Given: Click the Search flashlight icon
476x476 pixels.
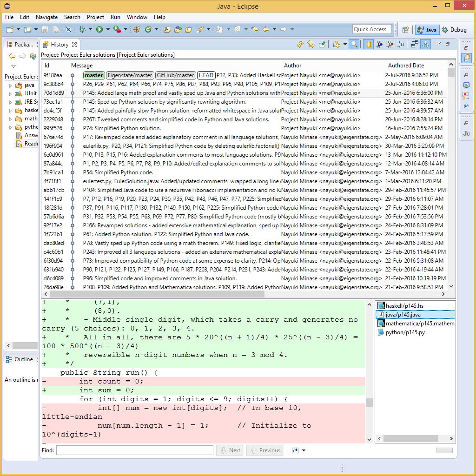Looking at the screenshot, I should coord(199,29).
